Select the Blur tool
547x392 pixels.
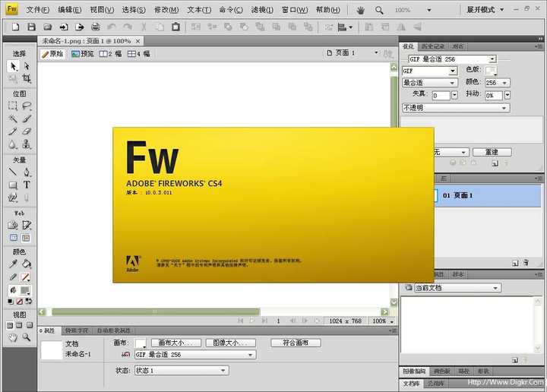click(x=13, y=144)
